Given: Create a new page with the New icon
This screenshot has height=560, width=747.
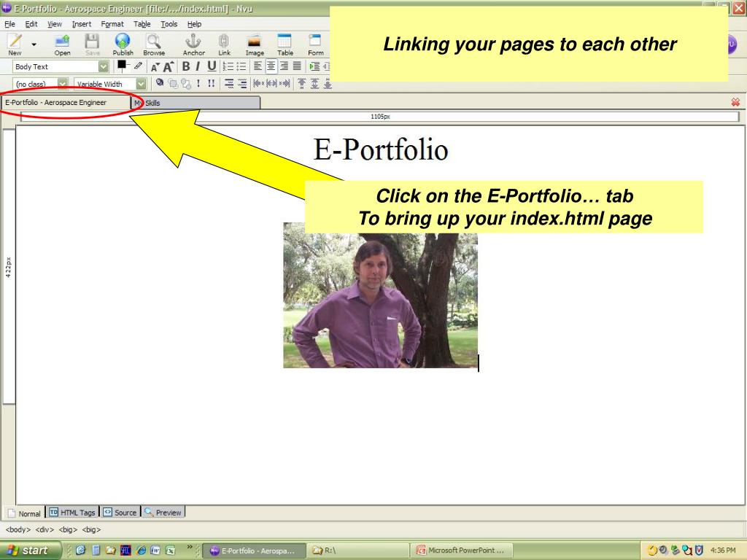Looking at the screenshot, I should [x=15, y=44].
